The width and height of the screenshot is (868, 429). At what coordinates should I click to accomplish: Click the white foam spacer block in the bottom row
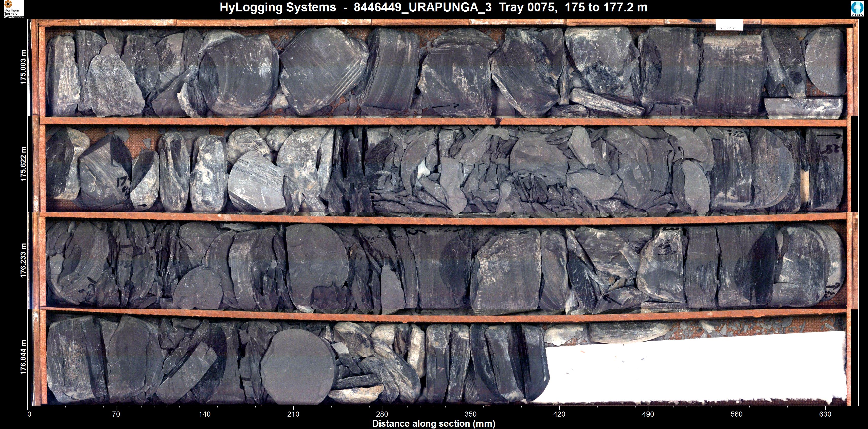[x=694, y=369]
